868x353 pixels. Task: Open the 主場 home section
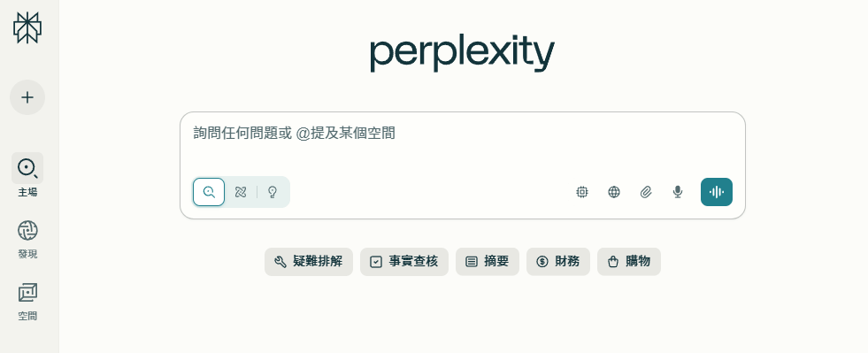(x=27, y=175)
